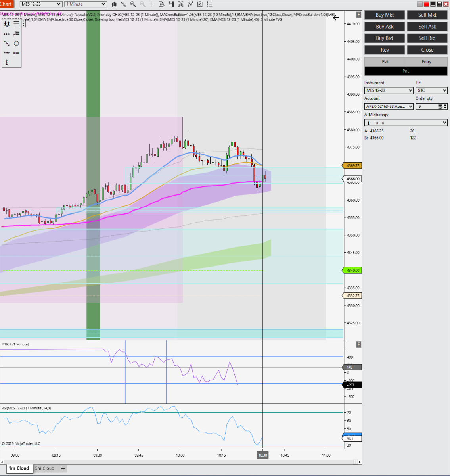Expand the TIF GTC dropdown
The width and height of the screenshot is (450, 476).
(431, 90)
